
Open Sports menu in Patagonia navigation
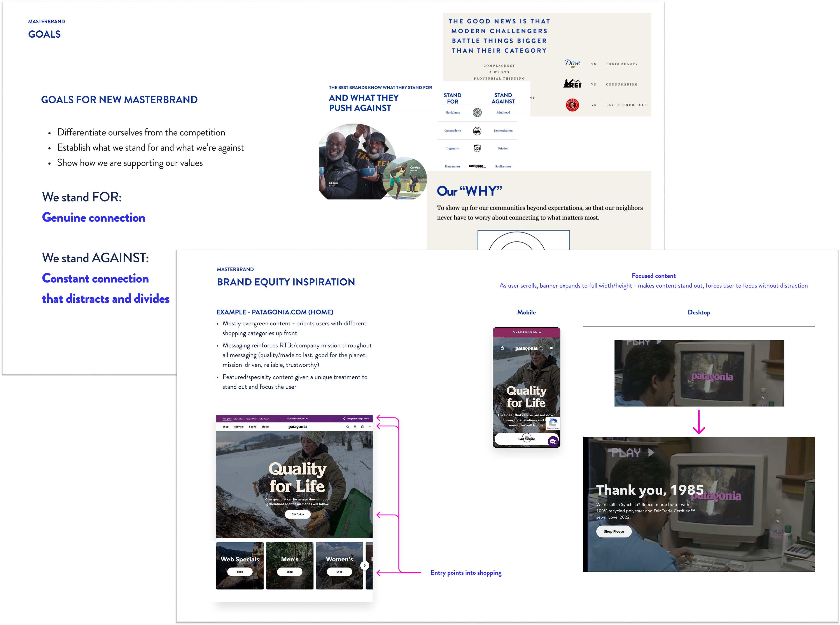252,427
